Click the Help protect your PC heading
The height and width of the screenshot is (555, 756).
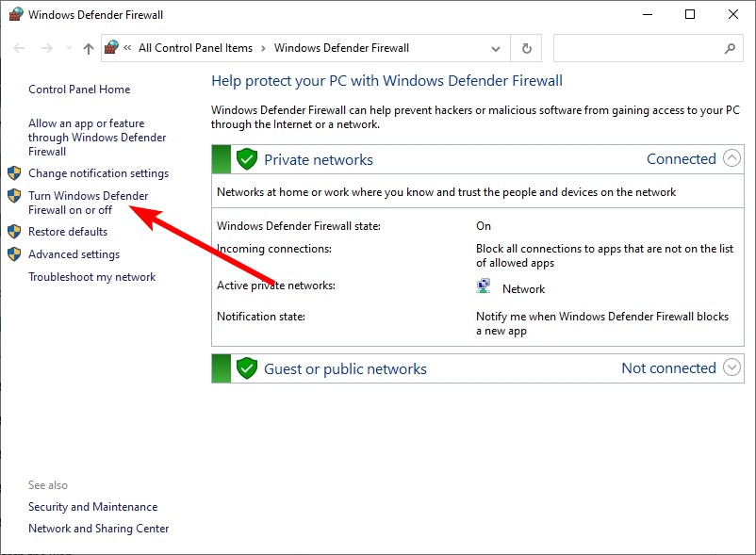tap(386, 80)
